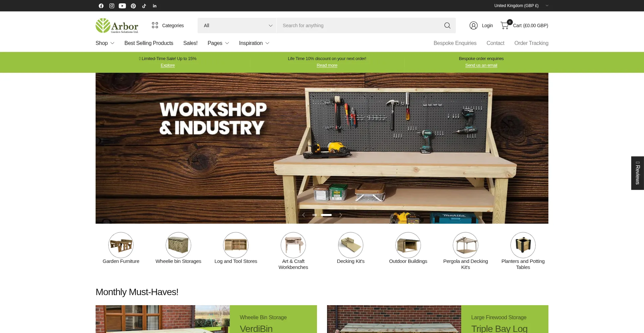Open the Pinterest social icon
This screenshot has height=333, width=644.
(x=133, y=6)
